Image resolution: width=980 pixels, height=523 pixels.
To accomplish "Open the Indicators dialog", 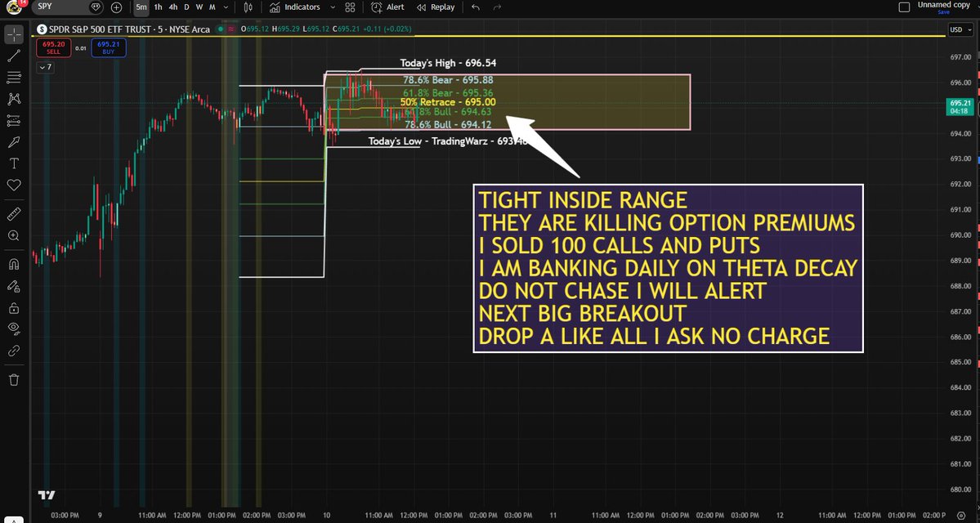I will [295, 7].
